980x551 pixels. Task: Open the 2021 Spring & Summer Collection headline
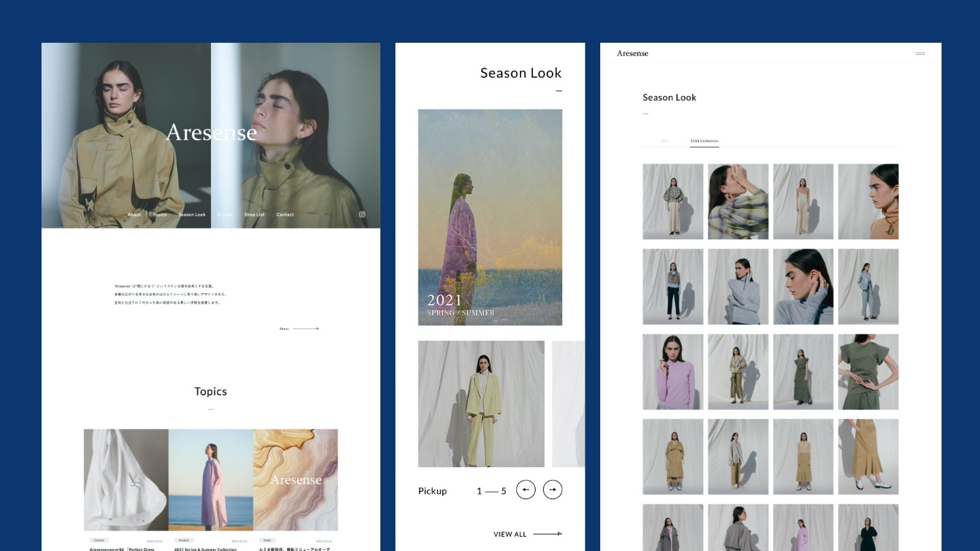[206, 549]
